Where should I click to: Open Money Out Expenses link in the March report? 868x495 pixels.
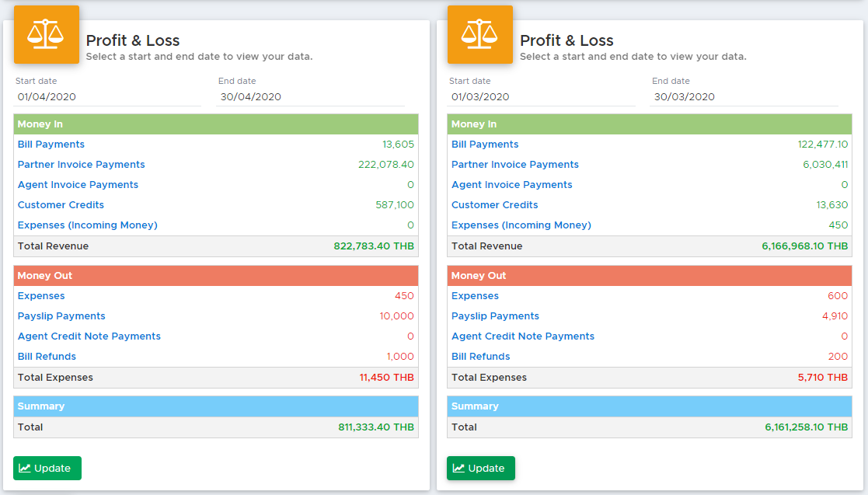click(475, 296)
